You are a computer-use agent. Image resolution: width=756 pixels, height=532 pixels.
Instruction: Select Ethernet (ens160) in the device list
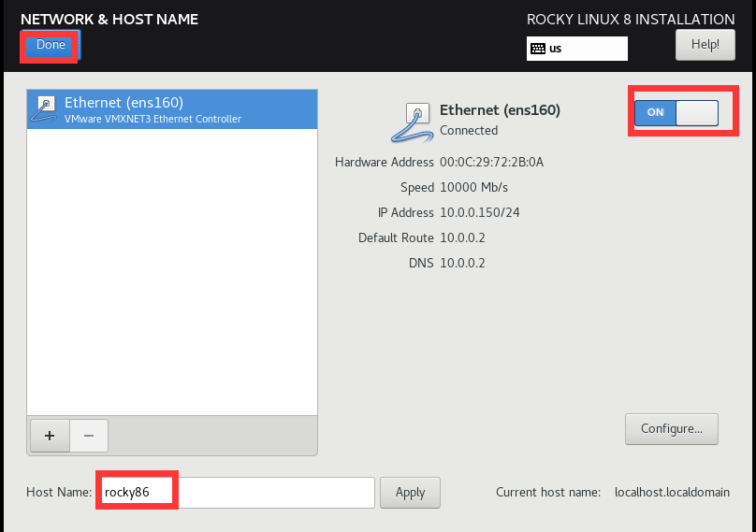pyautogui.click(x=172, y=109)
